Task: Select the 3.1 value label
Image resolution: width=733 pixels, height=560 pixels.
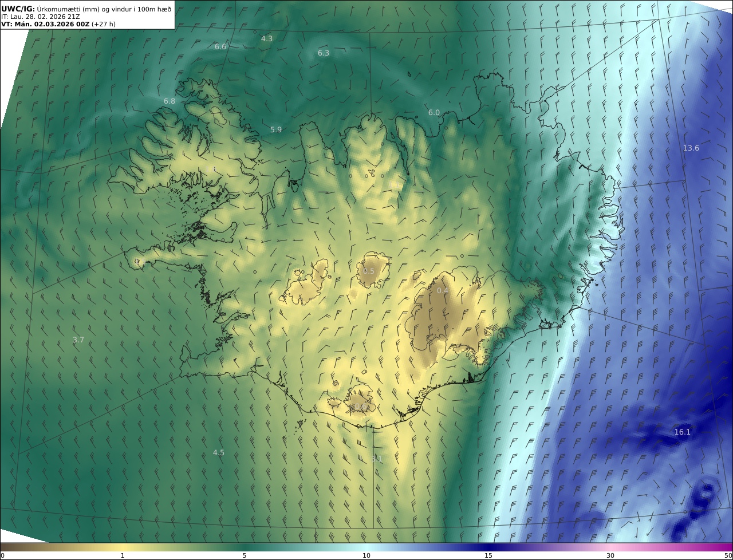Action: click(x=377, y=459)
